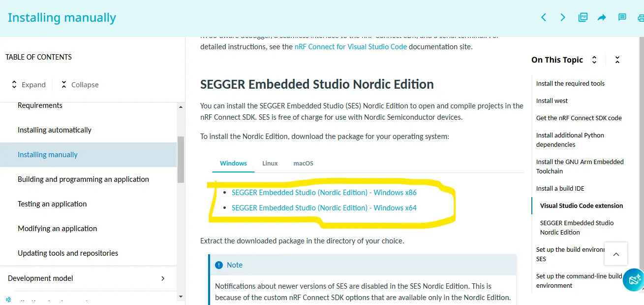Screen dimensions: 644x305
Task: Click the Installing manually page title
Action: [62, 18]
